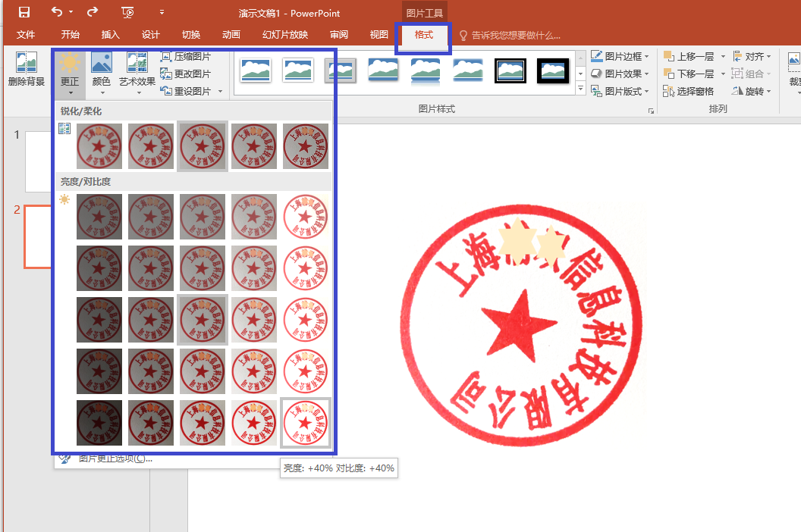The height and width of the screenshot is (532, 801).
Task: Open the 幻灯片放映 tab
Action: (285, 35)
